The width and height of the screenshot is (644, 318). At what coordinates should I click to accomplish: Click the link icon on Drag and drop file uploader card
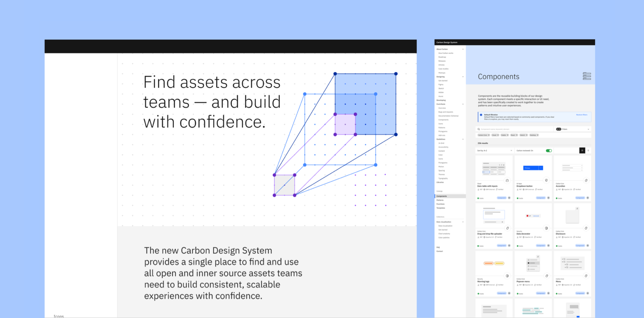click(x=507, y=228)
